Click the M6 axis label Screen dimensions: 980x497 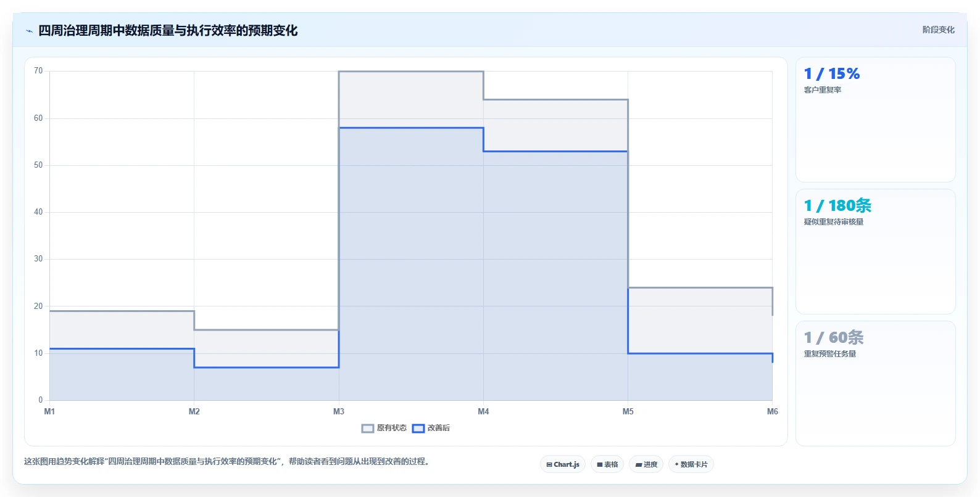click(x=772, y=411)
